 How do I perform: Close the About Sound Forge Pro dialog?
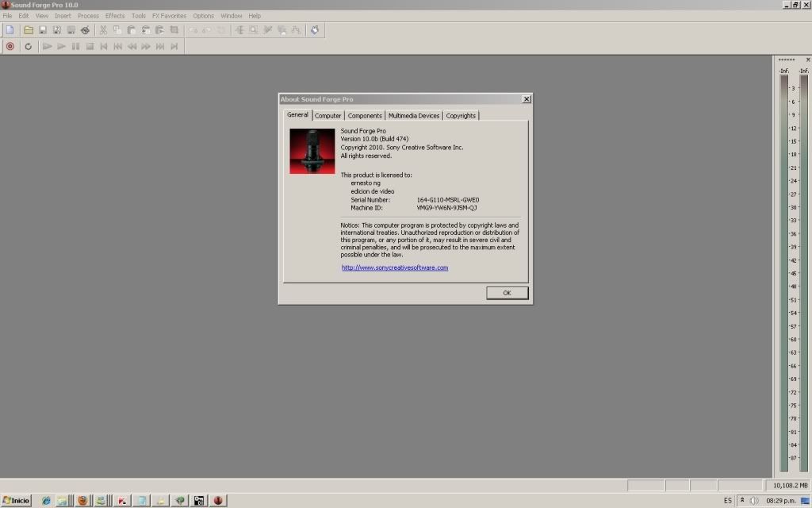click(x=527, y=99)
